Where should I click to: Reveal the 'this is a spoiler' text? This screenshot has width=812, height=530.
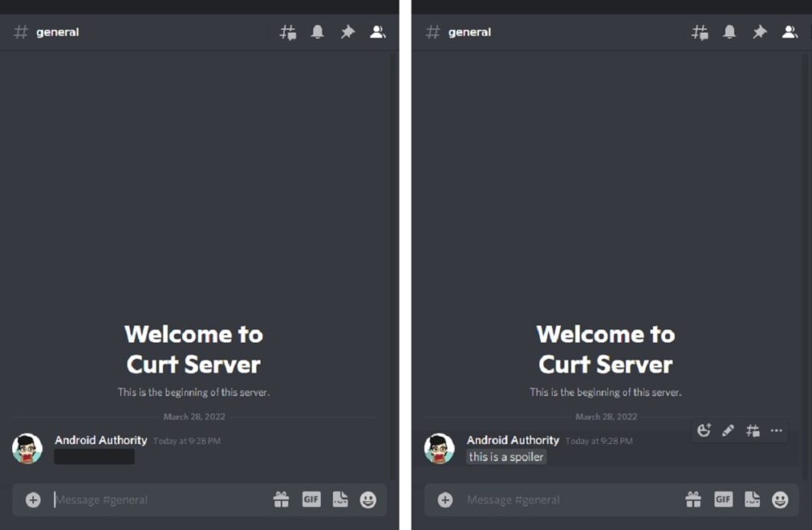[x=506, y=456]
